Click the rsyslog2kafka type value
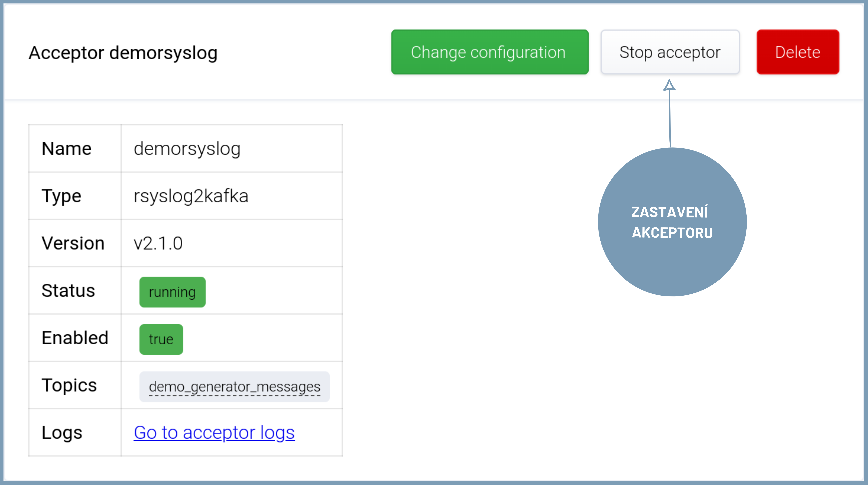Image resolution: width=868 pixels, height=485 pixels. (x=191, y=196)
